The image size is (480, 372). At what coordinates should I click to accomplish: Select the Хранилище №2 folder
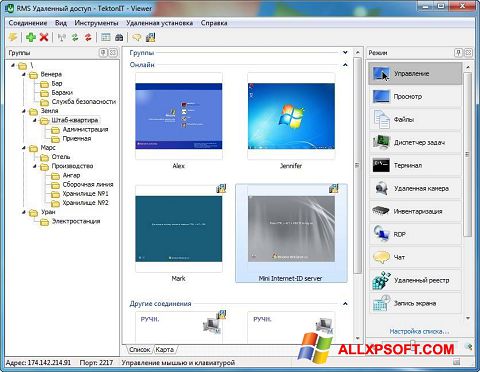(85, 203)
